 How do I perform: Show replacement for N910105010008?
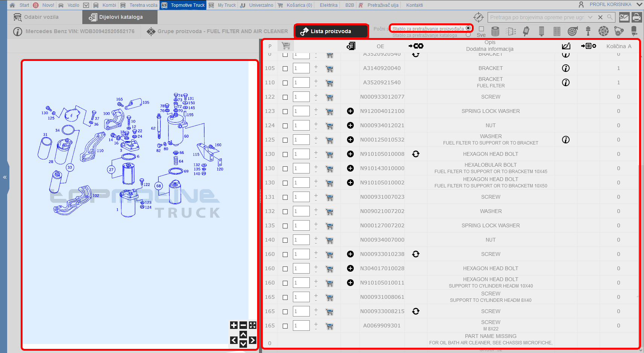coord(416,154)
